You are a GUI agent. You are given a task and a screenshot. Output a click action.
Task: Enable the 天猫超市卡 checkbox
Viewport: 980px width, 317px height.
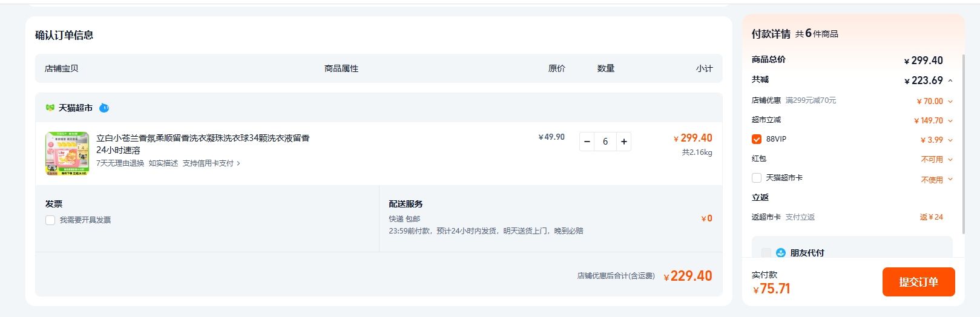pos(756,178)
